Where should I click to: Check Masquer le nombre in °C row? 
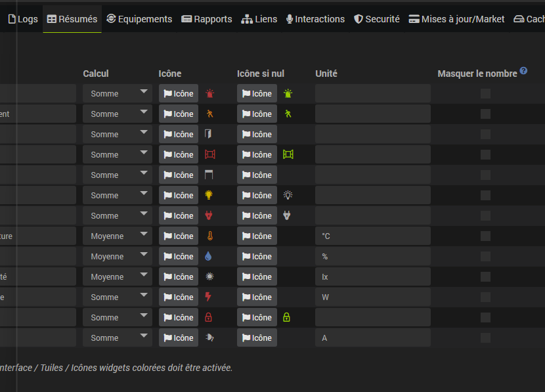[x=485, y=236]
